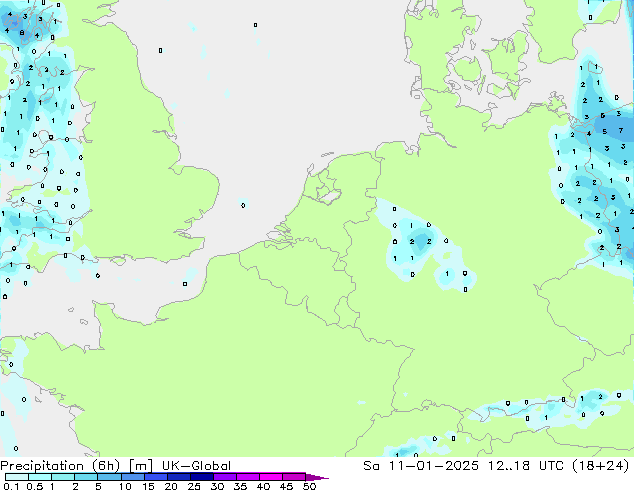634x490 pixels.
Task: Click the '12..18' time range
Action: pos(508,466)
